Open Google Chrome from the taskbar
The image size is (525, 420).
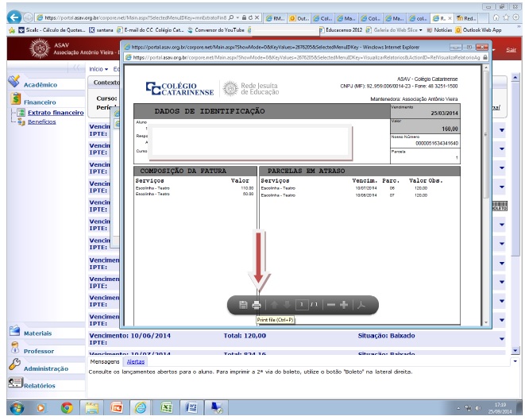[67, 408]
